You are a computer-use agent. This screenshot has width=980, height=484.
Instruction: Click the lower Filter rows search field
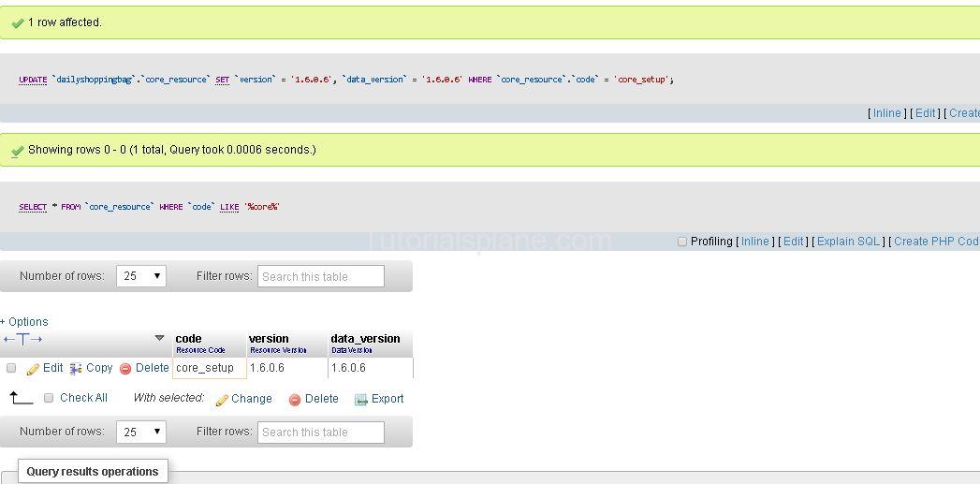tap(321, 433)
